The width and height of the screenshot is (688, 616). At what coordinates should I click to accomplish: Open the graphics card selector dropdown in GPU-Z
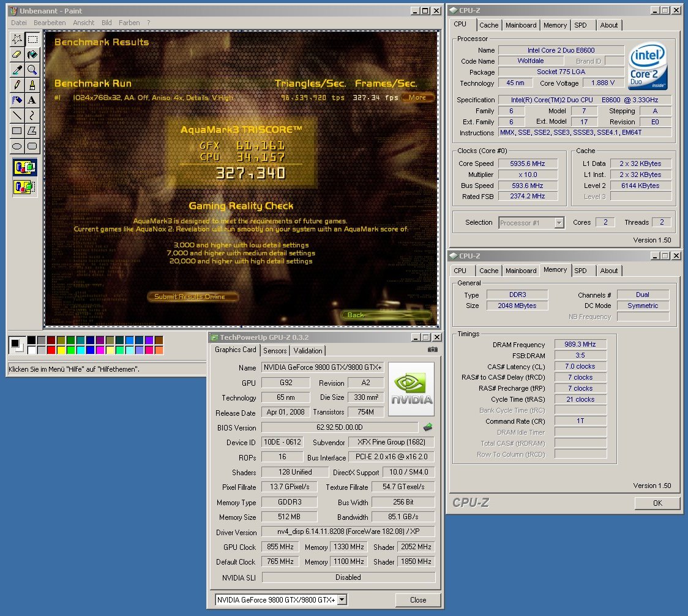point(342,599)
